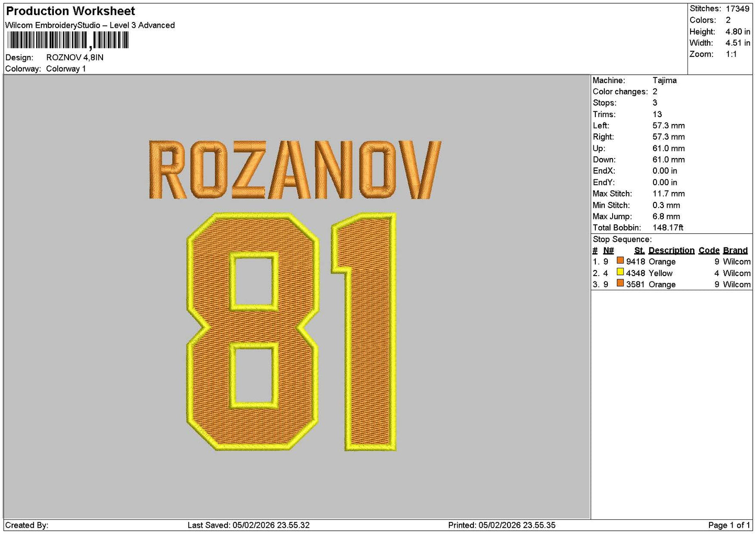Click the 'N#' column header
Screen dimensions: 756x534
pyautogui.click(x=608, y=251)
